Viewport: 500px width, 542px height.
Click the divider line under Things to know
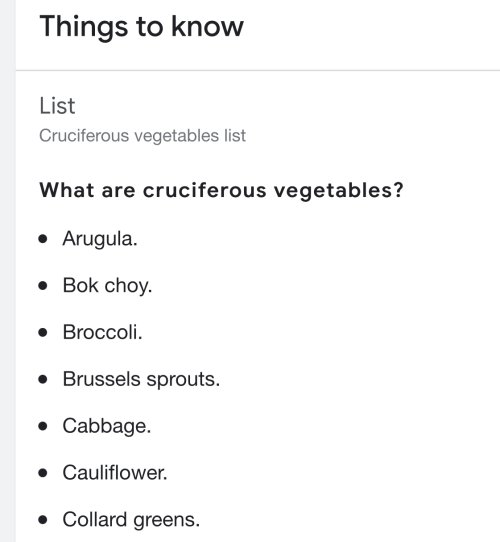(258, 71)
